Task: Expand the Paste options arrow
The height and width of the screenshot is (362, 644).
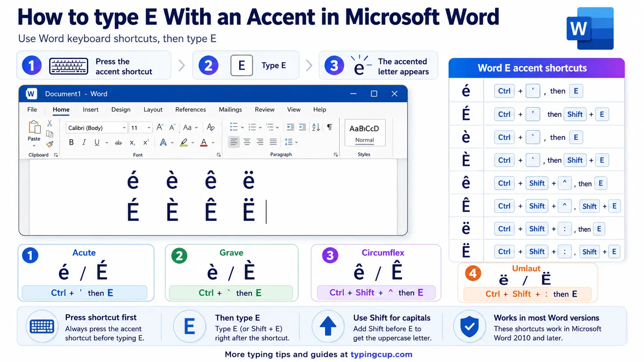Action: point(34,146)
